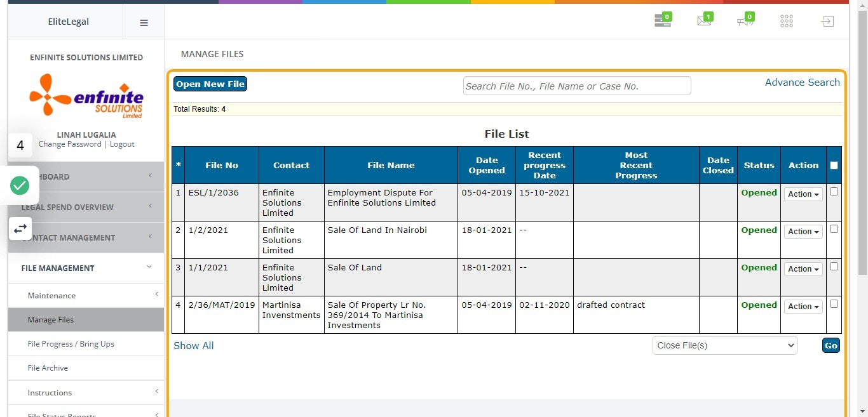868x417 pixels.
Task: Click the green checkmark overlay button
Action: tap(20, 186)
